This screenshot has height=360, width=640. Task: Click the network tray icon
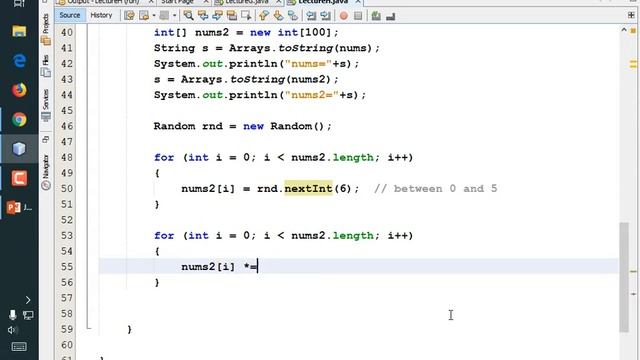pyautogui.click(x=28, y=315)
